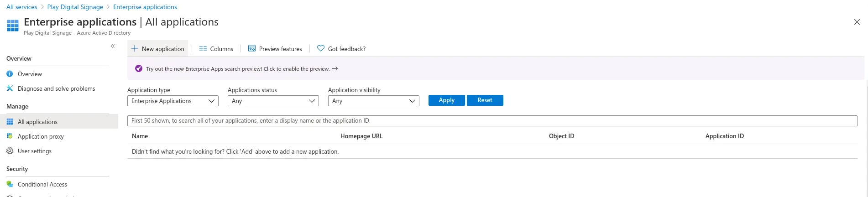
Task: Open the Application visibility dropdown
Action: pos(374,101)
